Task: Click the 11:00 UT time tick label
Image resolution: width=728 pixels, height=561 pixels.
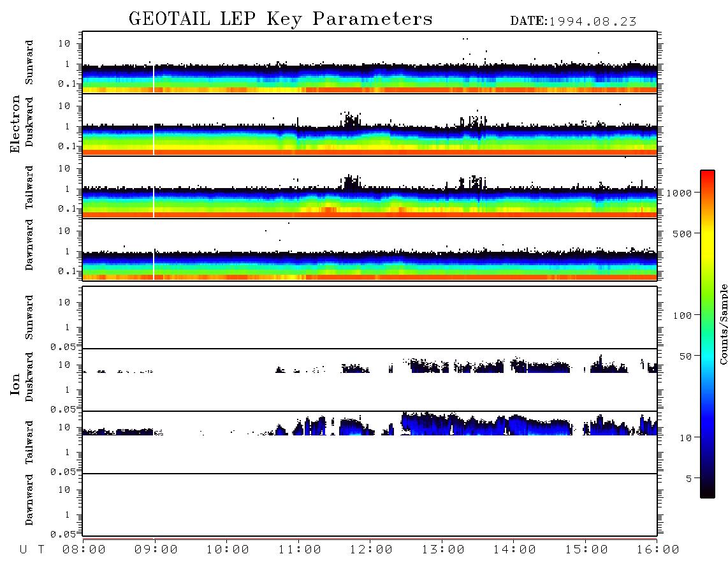Action: click(x=300, y=550)
